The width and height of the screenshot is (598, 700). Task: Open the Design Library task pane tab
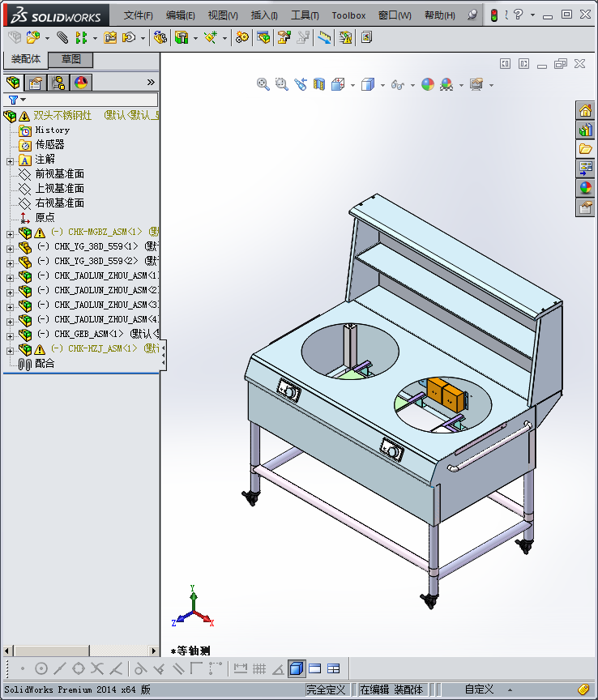[585, 130]
